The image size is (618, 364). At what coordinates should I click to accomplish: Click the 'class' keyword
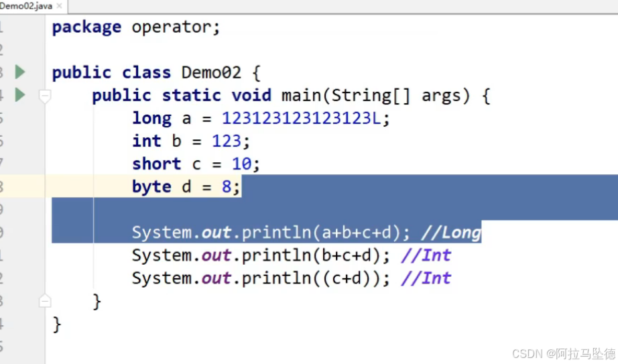coord(147,72)
